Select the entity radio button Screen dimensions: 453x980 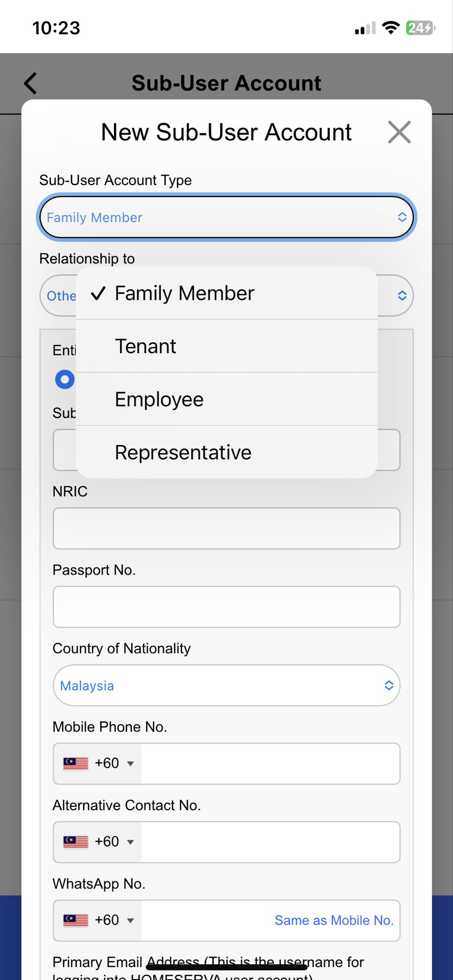click(65, 379)
